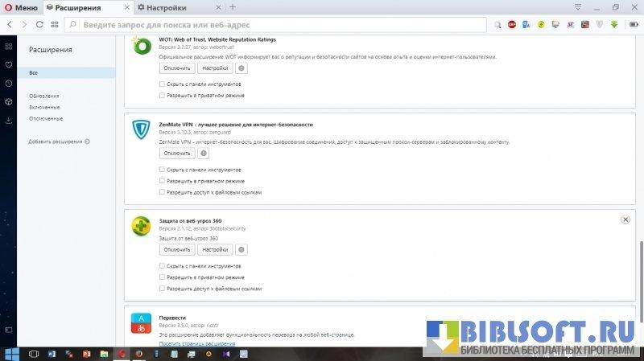Image resolution: width=644 pixels, height=361 pixels.
Task: Open Speed Dial from sidebar
Action: (9, 47)
